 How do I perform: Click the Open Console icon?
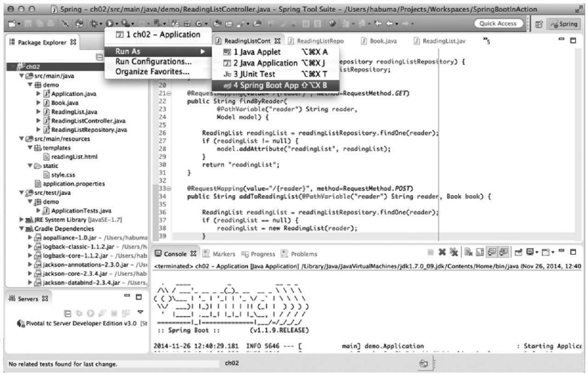click(546, 252)
